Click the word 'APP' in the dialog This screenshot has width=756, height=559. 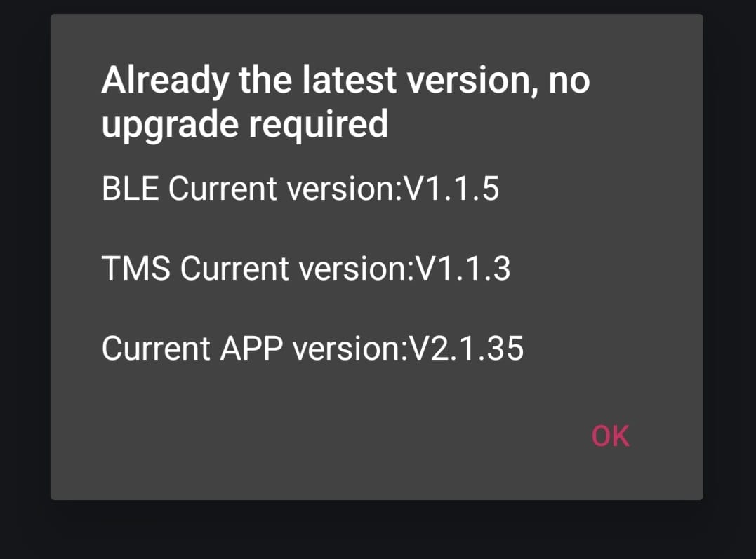pos(251,348)
